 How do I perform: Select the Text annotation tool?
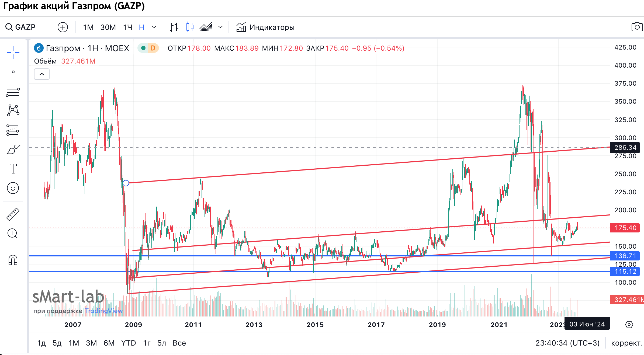(13, 169)
